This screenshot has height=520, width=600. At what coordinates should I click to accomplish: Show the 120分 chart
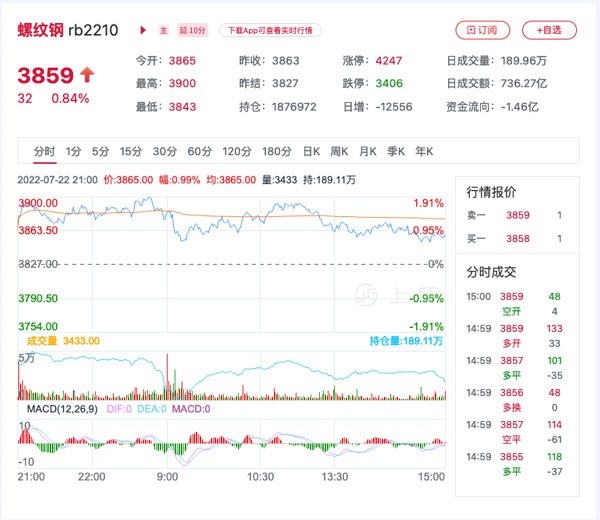237,152
